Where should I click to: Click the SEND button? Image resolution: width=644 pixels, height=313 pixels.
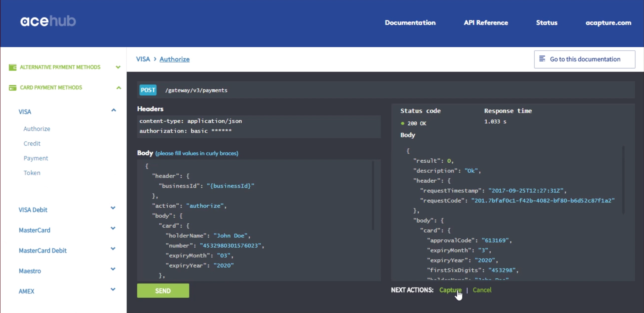pyautogui.click(x=163, y=291)
